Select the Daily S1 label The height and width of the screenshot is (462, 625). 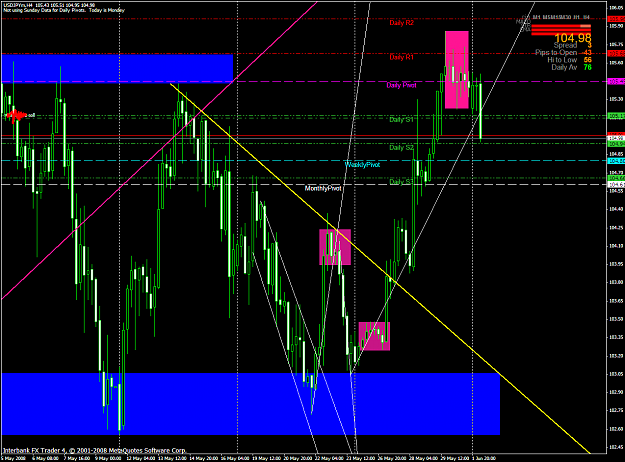coord(401,120)
